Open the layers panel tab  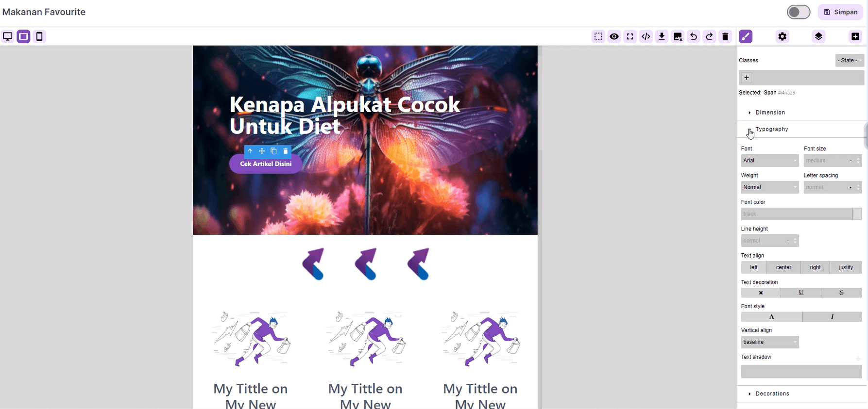click(x=818, y=36)
